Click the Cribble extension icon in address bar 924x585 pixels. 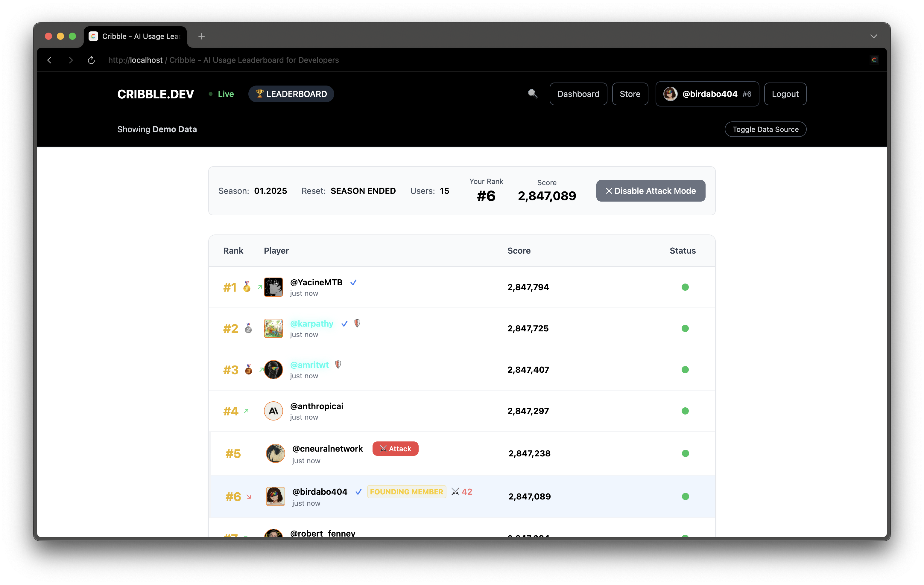(874, 60)
